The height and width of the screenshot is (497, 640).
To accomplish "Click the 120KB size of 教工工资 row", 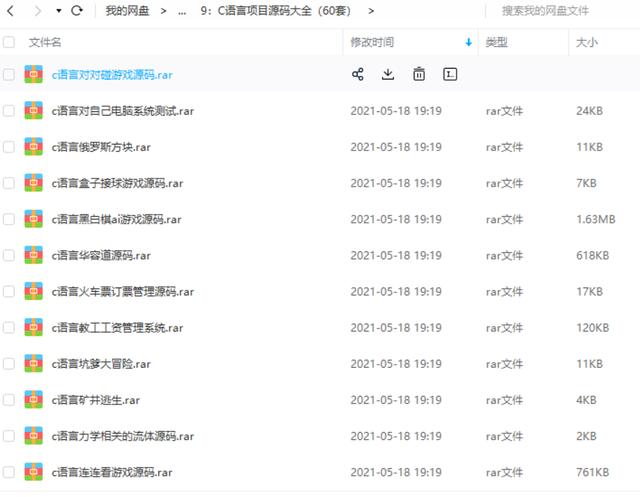I will pos(592,328).
